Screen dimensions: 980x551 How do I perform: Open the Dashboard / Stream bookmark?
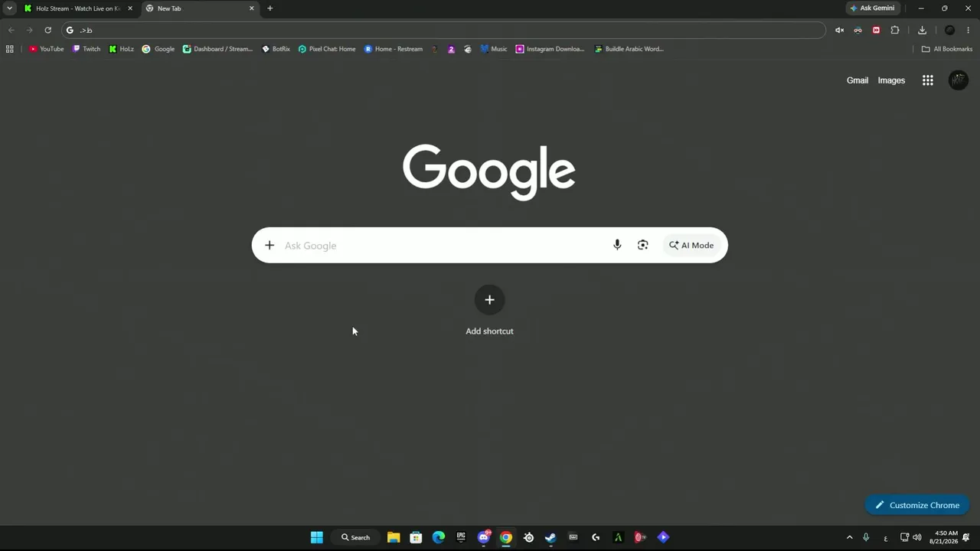pyautogui.click(x=217, y=49)
